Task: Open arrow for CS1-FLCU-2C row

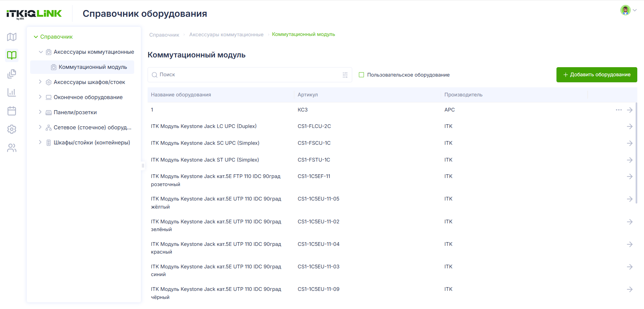Action: (x=630, y=126)
